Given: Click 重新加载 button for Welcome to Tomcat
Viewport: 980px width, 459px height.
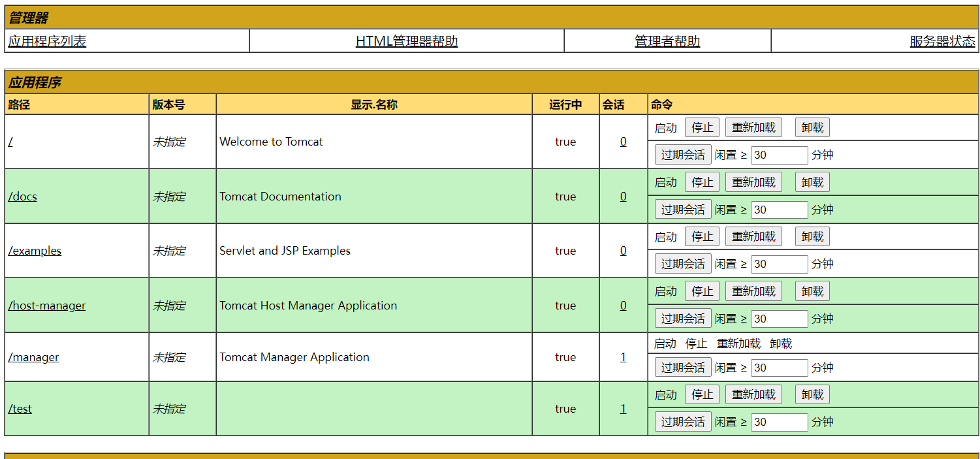Looking at the screenshot, I should pyautogui.click(x=753, y=128).
